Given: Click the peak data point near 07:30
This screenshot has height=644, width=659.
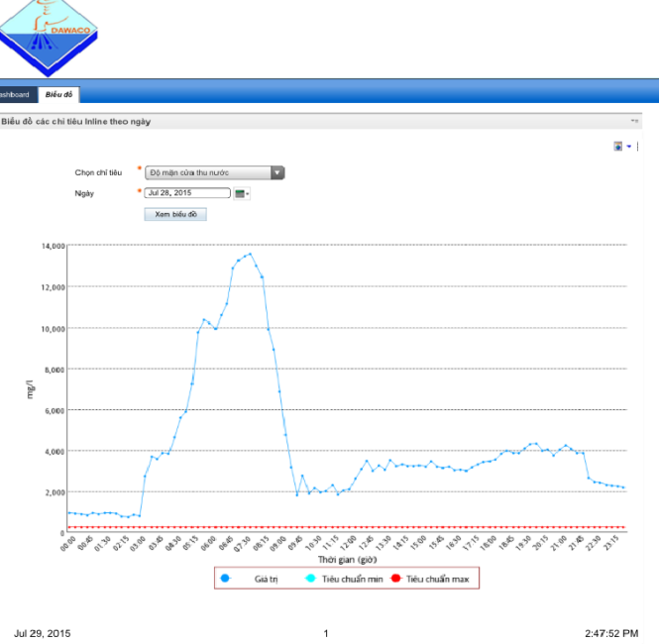Looking at the screenshot, I should [251, 254].
